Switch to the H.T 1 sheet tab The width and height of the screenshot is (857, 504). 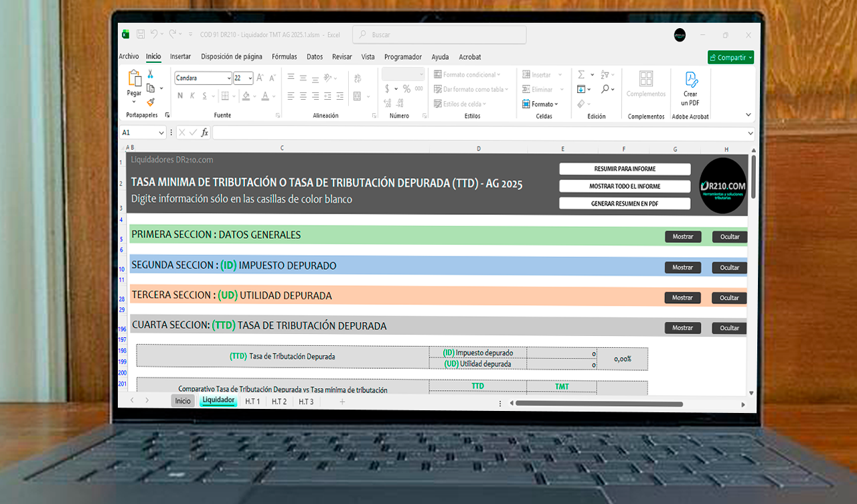coord(252,402)
